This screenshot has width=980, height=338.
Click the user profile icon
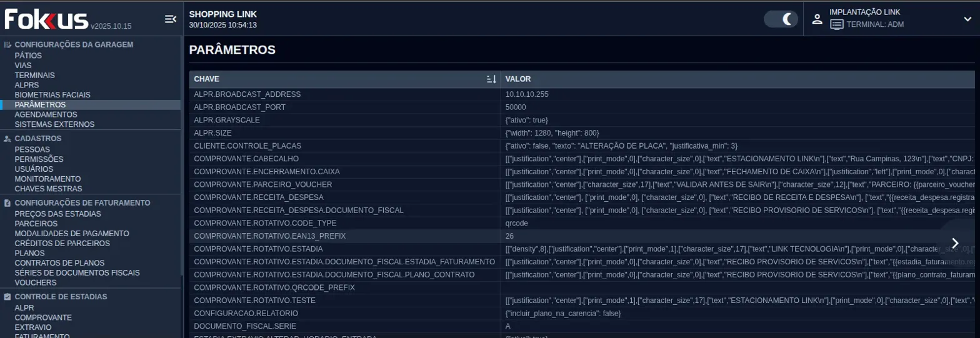pyautogui.click(x=817, y=19)
